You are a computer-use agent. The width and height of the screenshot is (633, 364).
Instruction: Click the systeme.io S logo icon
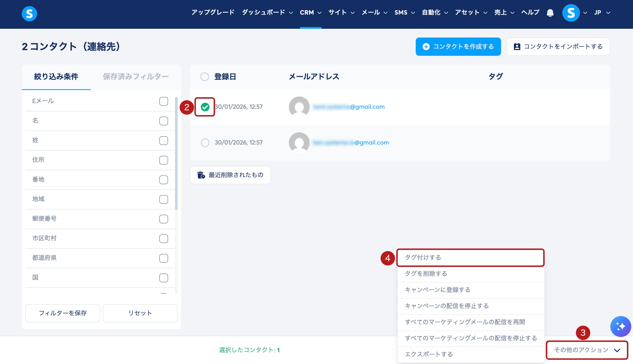[29, 14]
